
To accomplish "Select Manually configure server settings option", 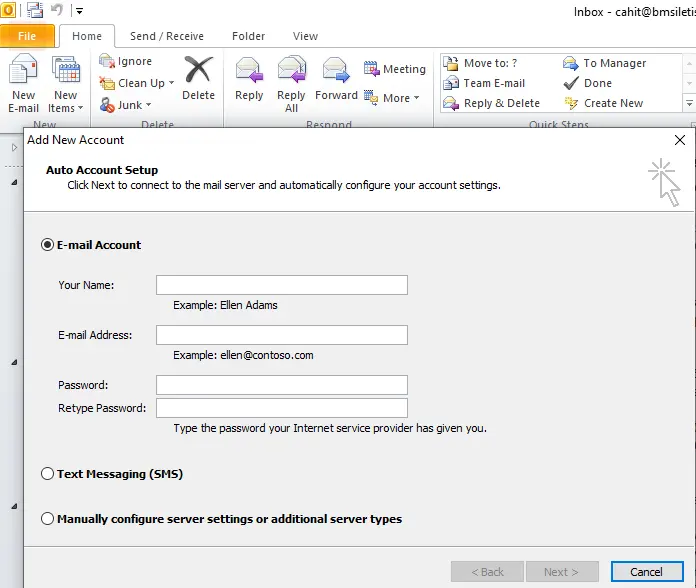I will pyautogui.click(x=47, y=518).
